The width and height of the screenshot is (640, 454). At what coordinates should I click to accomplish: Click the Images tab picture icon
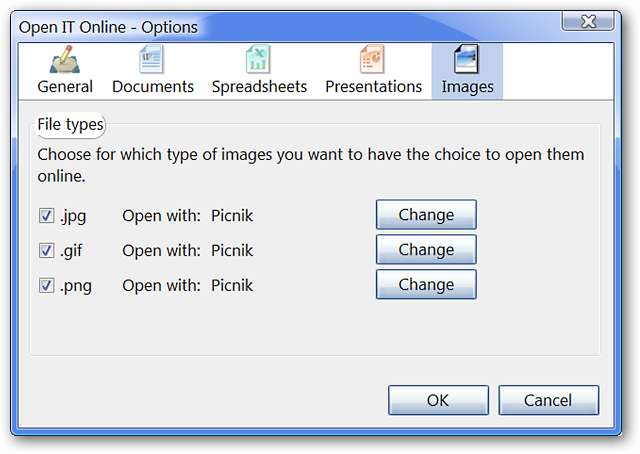pos(467,60)
